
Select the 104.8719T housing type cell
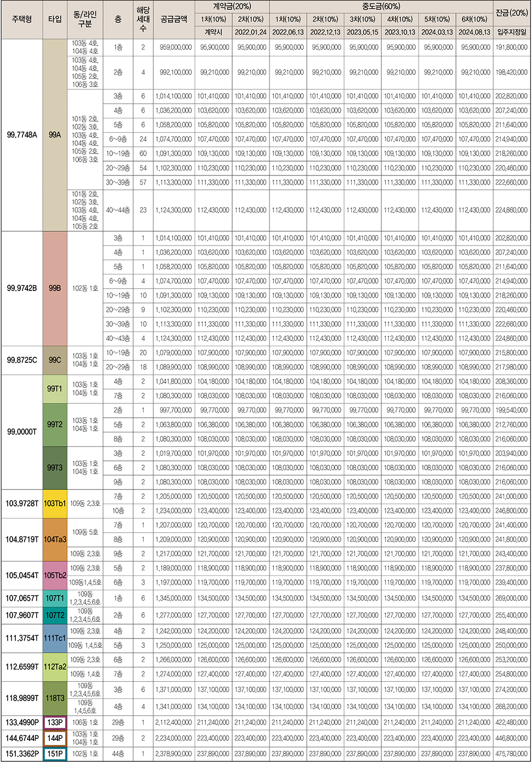[22, 540]
